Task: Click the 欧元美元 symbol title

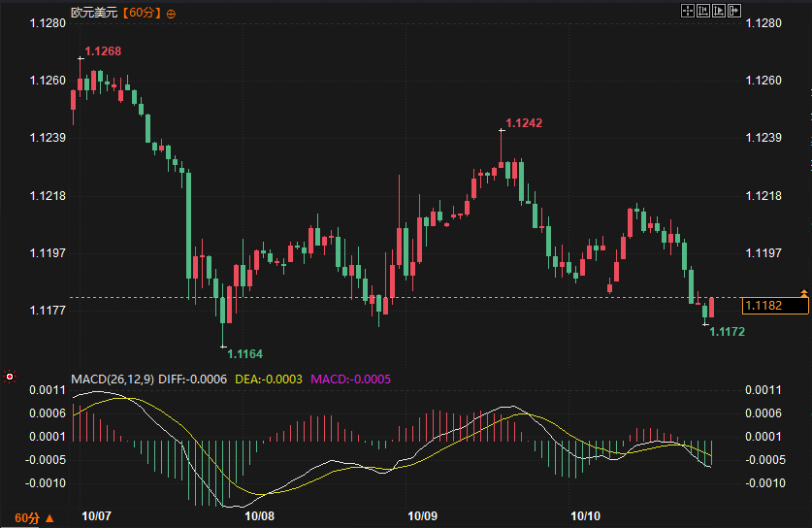Action: (x=94, y=13)
